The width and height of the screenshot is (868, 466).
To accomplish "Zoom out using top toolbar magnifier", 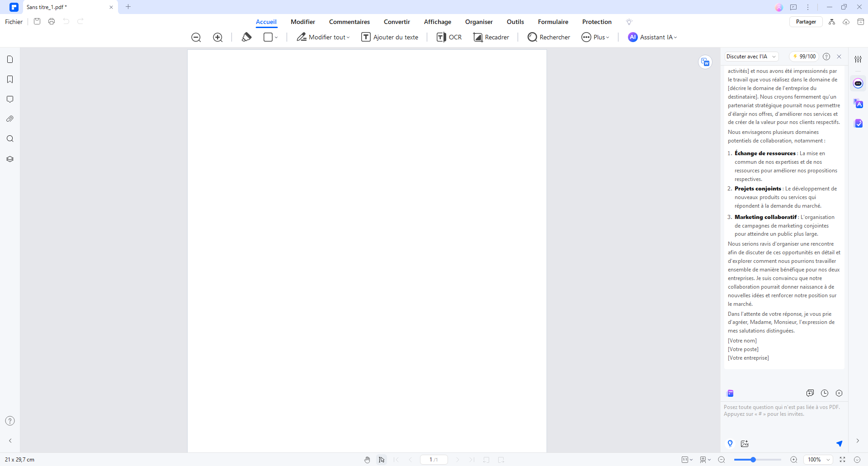I will 196,37.
